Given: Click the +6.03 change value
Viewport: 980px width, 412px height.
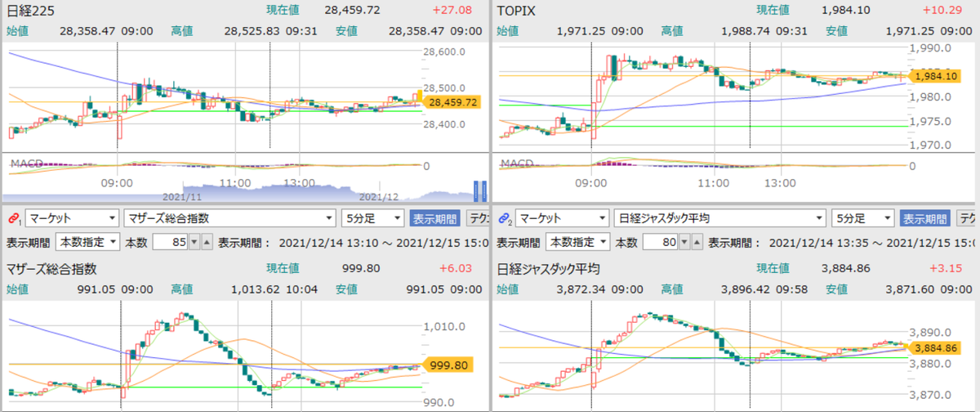Looking at the screenshot, I should tap(457, 268).
